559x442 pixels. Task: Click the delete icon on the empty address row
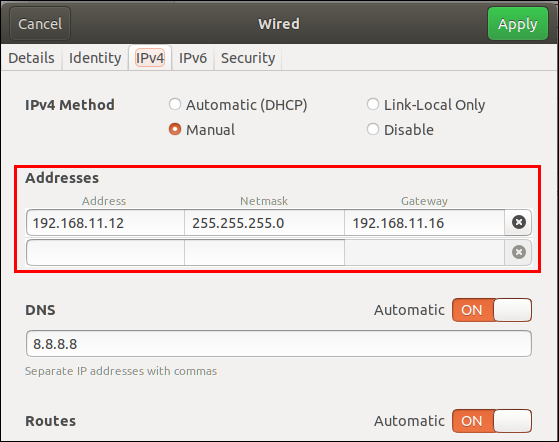tap(519, 252)
